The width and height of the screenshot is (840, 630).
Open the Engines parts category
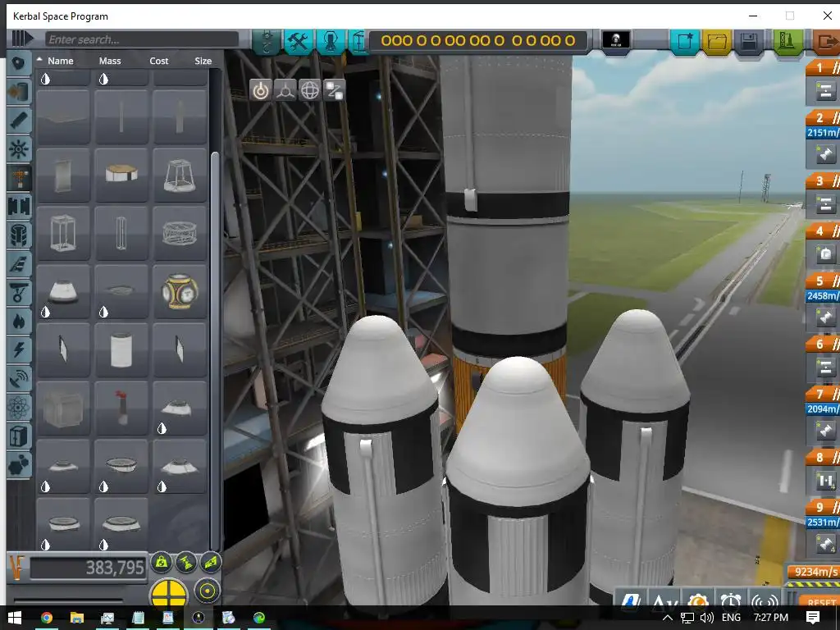[x=20, y=121]
